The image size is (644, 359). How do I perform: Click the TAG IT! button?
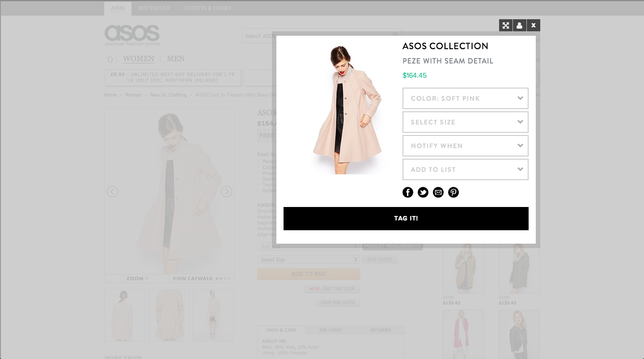[x=406, y=219]
